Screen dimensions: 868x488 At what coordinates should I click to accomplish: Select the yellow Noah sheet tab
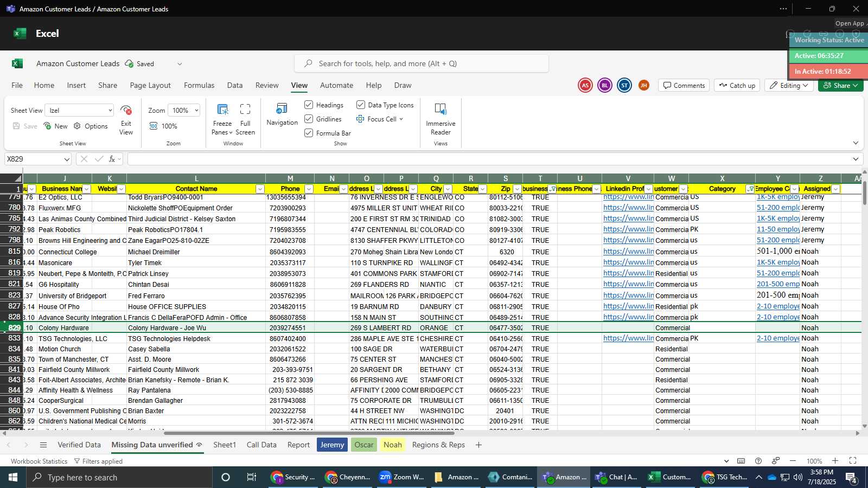pyautogui.click(x=393, y=445)
